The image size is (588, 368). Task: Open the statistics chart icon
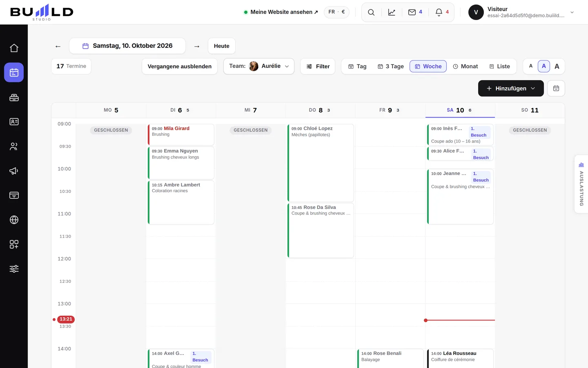pos(392,12)
